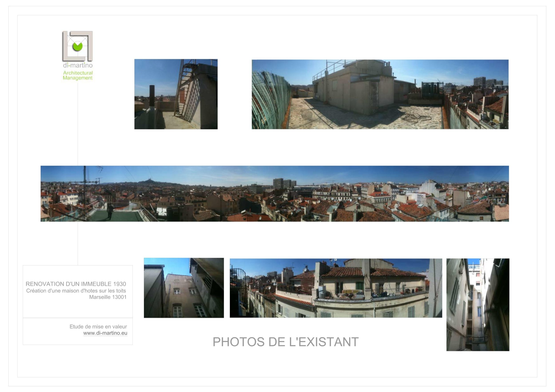Select 'Création d'une maison d'hotes' line
The height and width of the screenshot is (392, 555).
(x=76, y=291)
